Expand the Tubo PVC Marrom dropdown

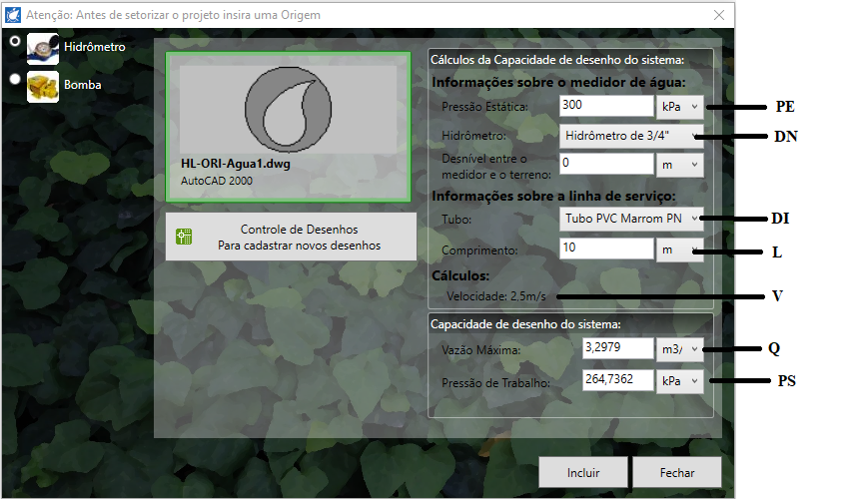(630, 218)
